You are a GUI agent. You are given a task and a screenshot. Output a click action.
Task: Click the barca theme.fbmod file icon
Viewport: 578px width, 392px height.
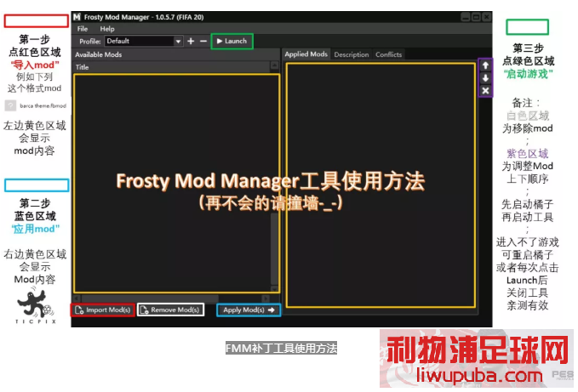pos(10,105)
